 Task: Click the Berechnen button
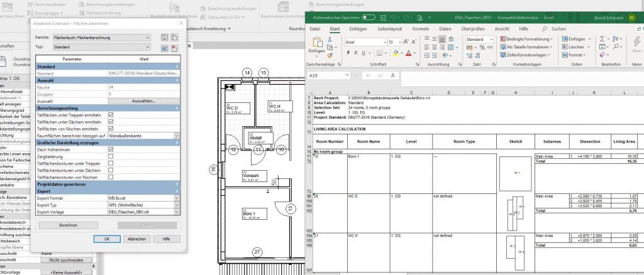(x=68, y=225)
